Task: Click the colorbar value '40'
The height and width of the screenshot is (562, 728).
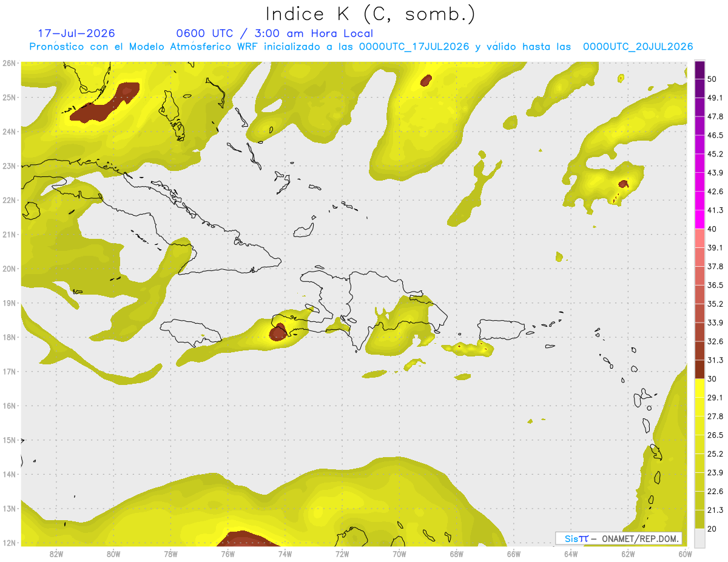Action: [713, 229]
